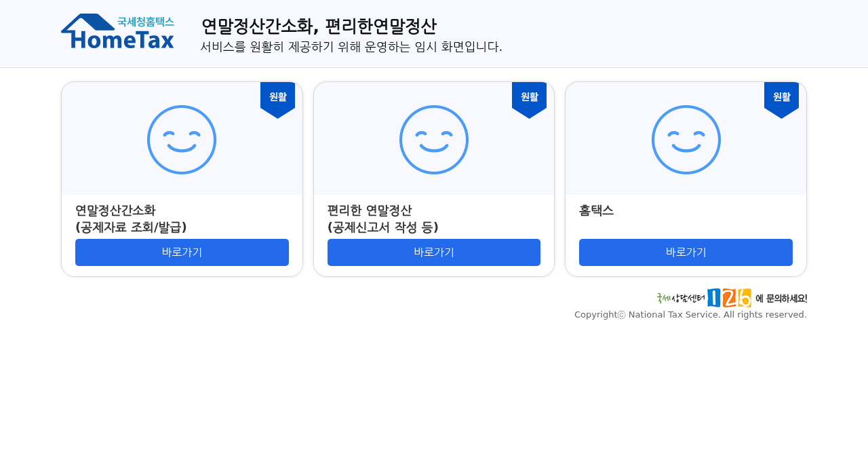Click the smiley icon on 편리한 연말정산 card
Image resolution: width=868 pixels, height=475 pixels.
[x=434, y=138]
